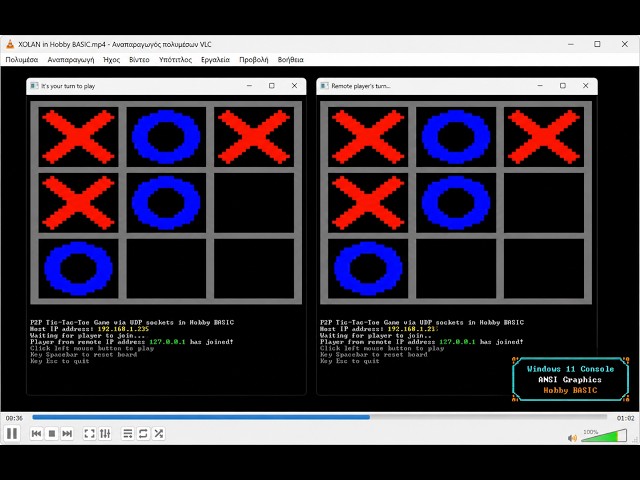The height and width of the screenshot is (480, 640).
Task: Click the "Windows 11 Console" caption text
Action: (x=570, y=369)
